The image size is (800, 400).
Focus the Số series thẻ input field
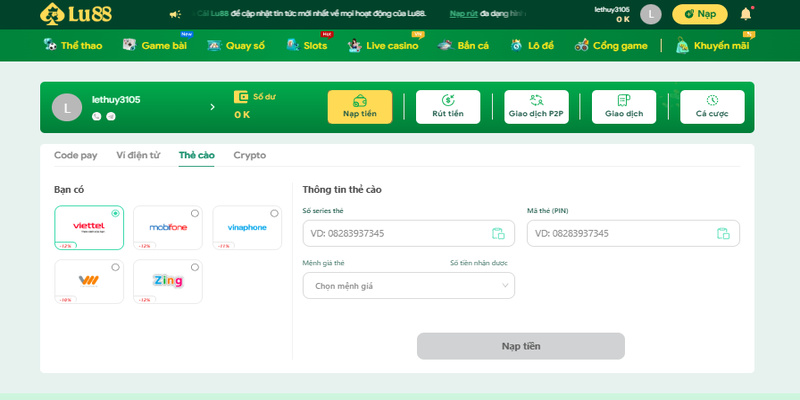409,233
